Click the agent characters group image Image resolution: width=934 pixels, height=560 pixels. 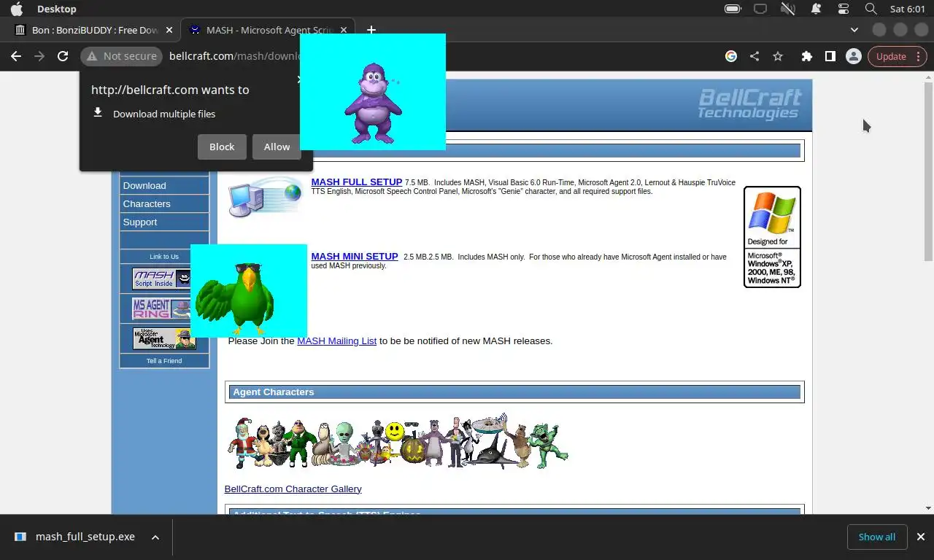coord(398,441)
